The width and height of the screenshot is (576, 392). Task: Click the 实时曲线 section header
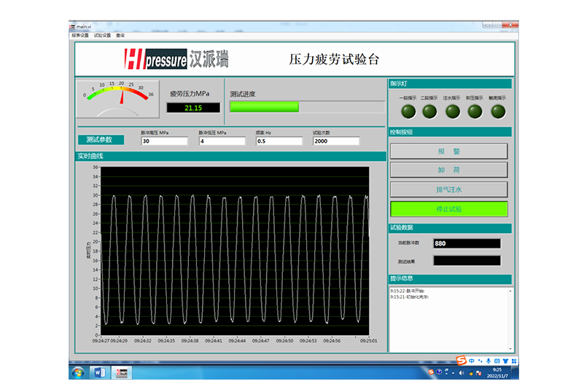click(230, 156)
